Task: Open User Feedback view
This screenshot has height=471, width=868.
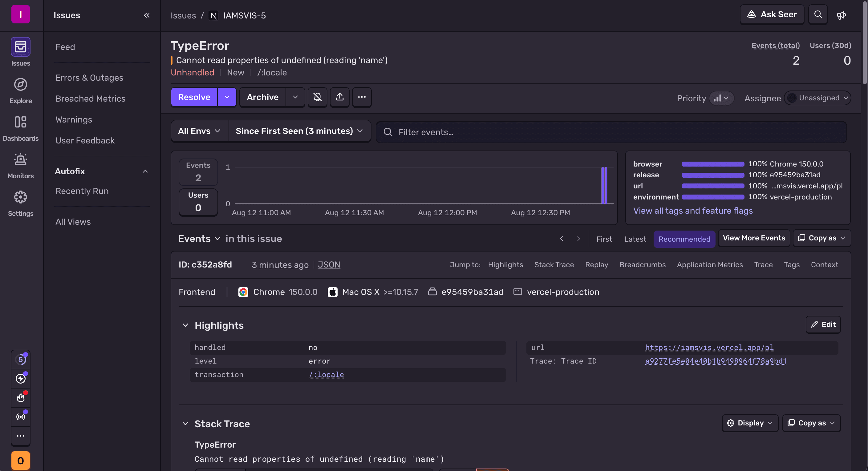Action: [85, 141]
